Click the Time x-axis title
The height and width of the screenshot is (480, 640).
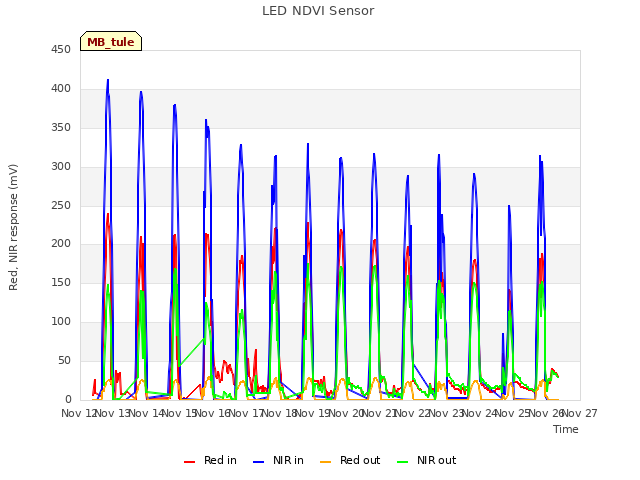click(x=566, y=429)
